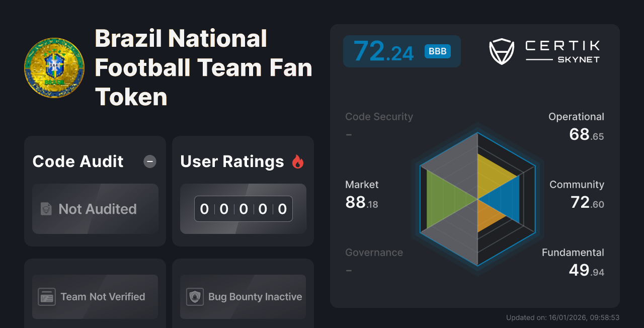This screenshot has height=328, width=644.
Task: Click the Bug Bounty Inactive shield icon
Action: coord(196,297)
